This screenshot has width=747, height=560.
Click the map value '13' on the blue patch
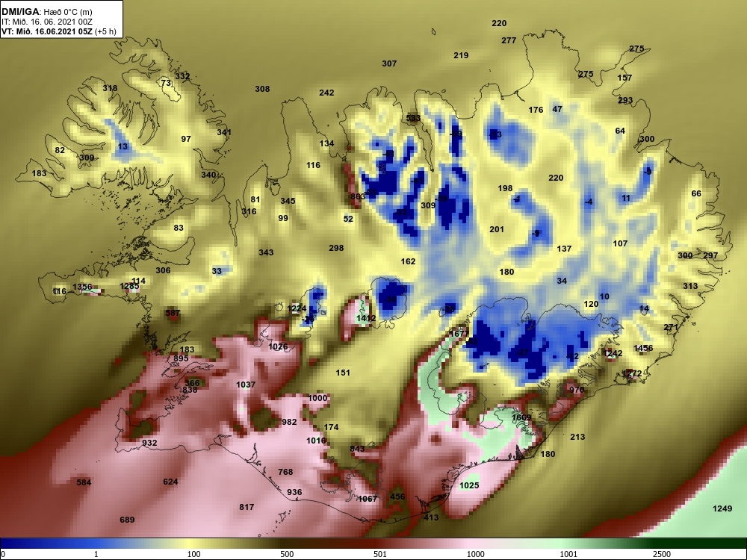pos(123,146)
